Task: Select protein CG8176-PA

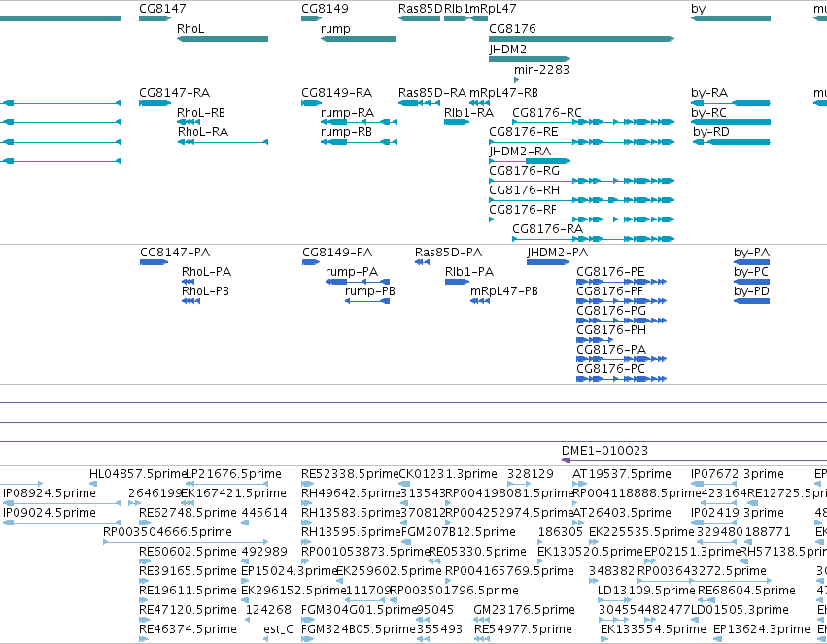Action: click(611, 350)
